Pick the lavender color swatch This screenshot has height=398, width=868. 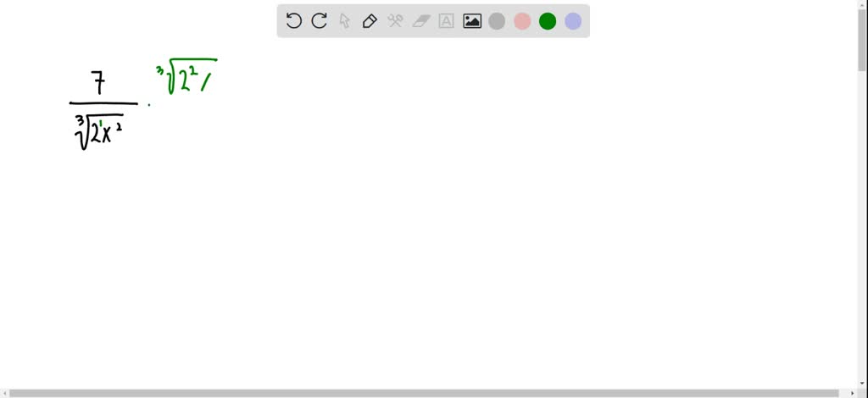click(x=573, y=21)
